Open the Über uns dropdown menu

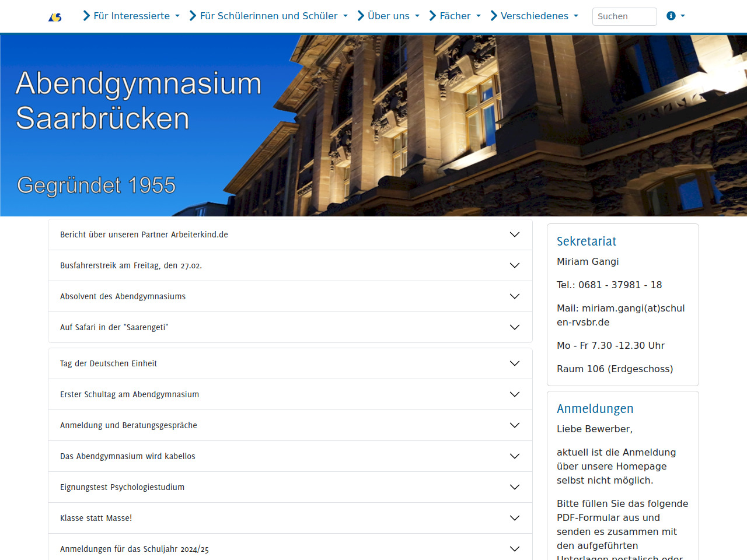click(389, 16)
